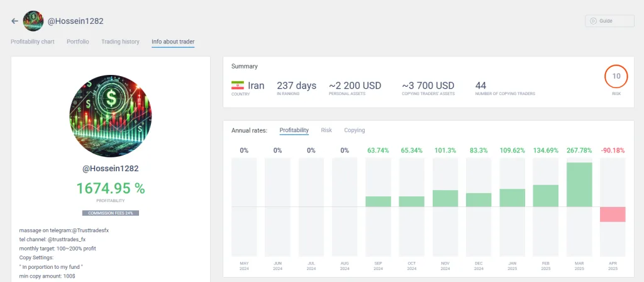Click the number of copying traders value

point(481,86)
